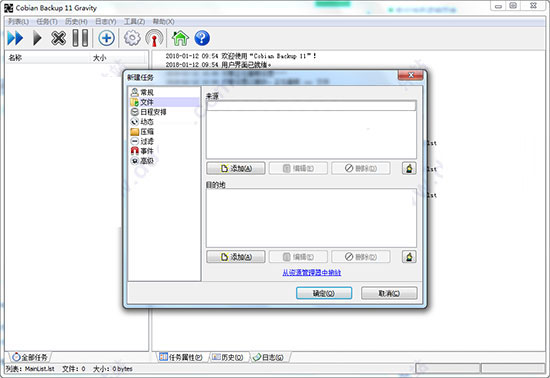Click the remote antenna icon in toolbar
Screen dimensions: 550x378
click(x=154, y=38)
